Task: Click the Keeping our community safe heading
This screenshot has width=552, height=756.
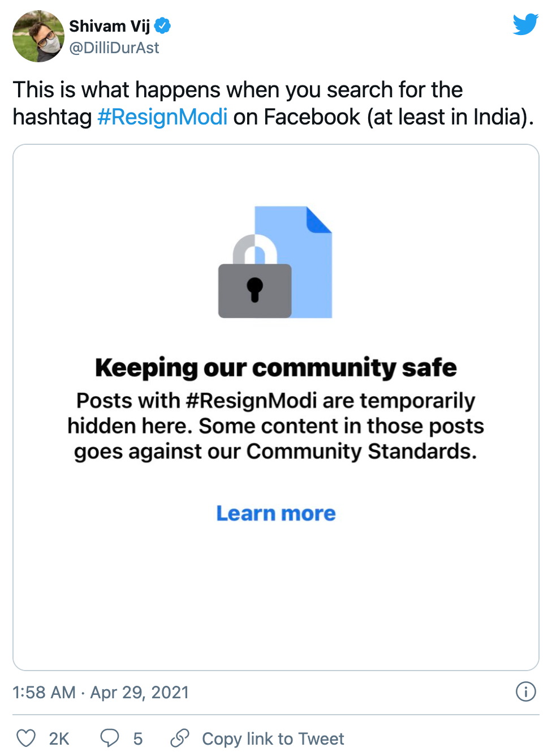Action: point(276,368)
